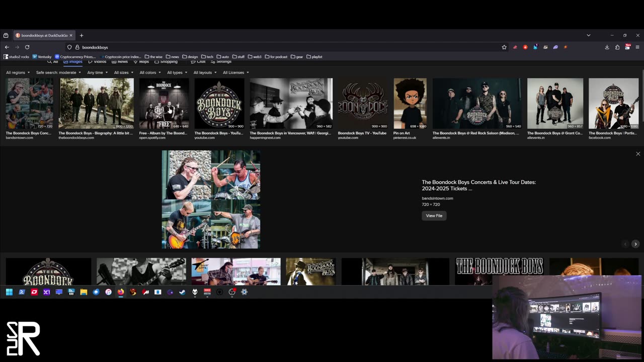Click the red eraser extension icon

pyautogui.click(x=515, y=47)
